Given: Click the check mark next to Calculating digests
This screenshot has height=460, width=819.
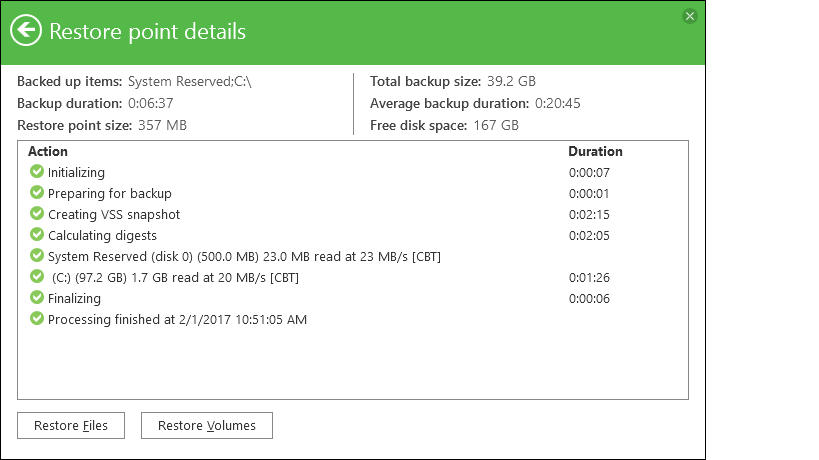Looking at the screenshot, I should [37, 235].
